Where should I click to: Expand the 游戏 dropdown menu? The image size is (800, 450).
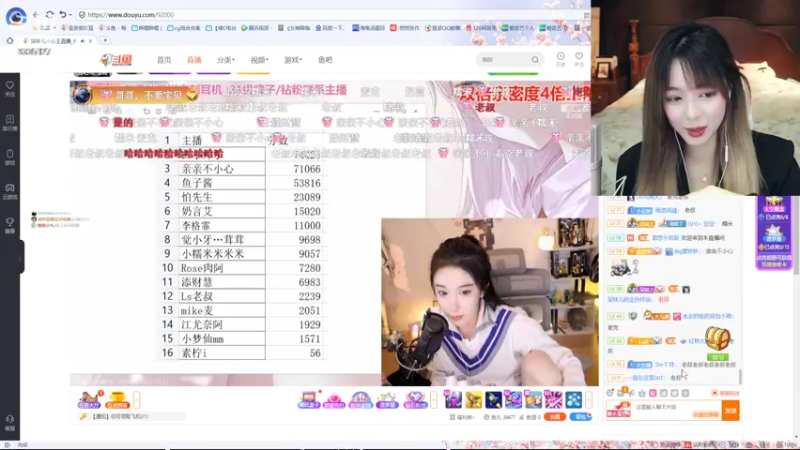coord(293,60)
